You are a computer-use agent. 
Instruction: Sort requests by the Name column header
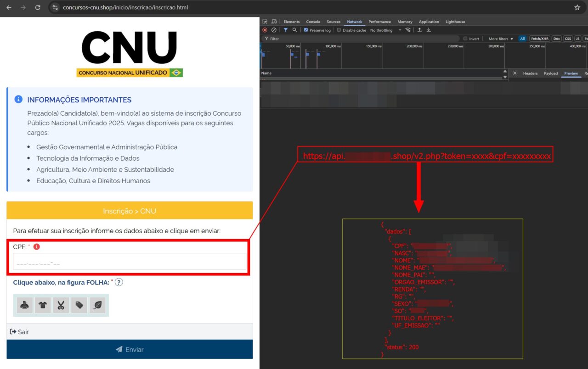pyautogui.click(x=266, y=73)
